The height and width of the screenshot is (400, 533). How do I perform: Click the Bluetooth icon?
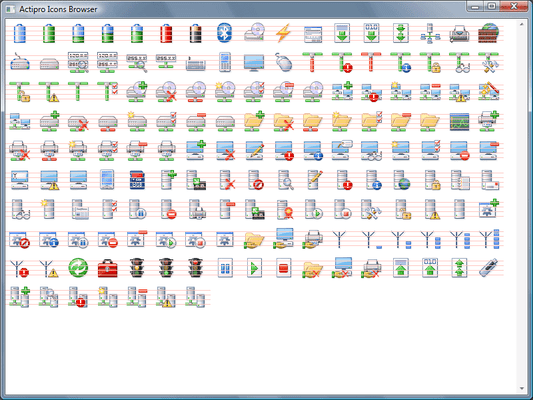pyautogui.click(x=224, y=33)
